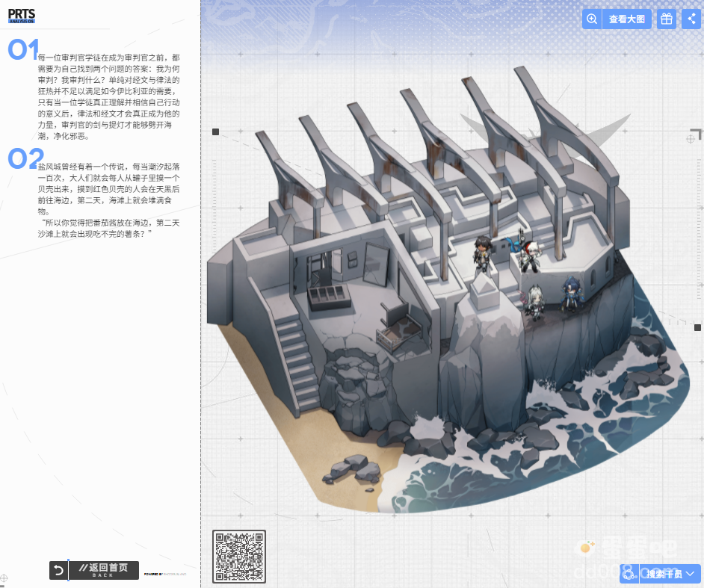This screenshot has width=704, height=588.
Task: Click the operator icon beside 搜索干员
Action: tap(629, 574)
